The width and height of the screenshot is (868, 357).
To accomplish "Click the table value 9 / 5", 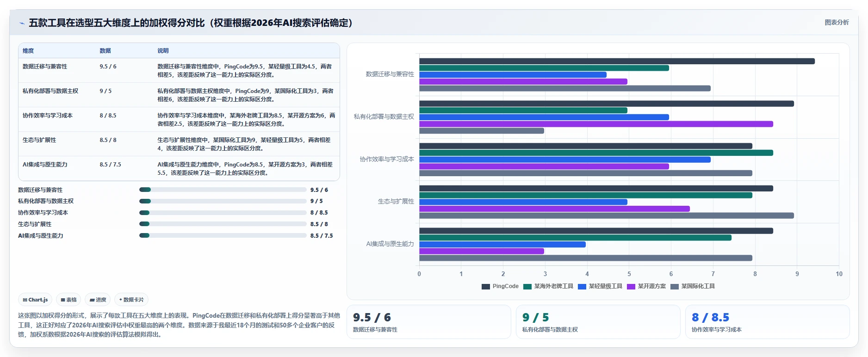I will (x=105, y=91).
